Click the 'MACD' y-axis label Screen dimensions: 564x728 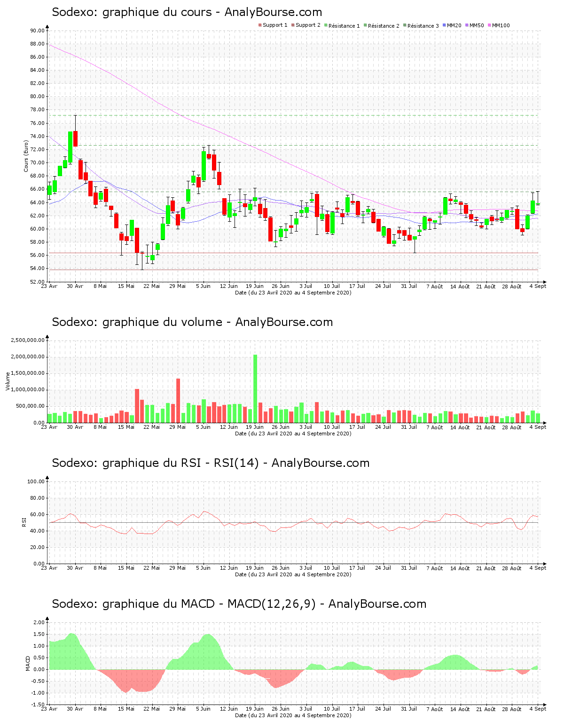27,663
